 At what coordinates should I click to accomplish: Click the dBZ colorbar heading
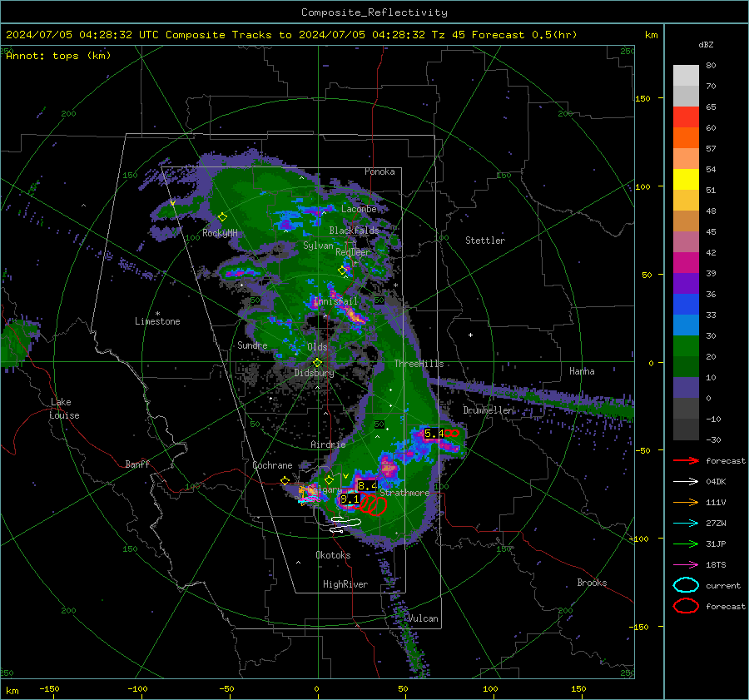(706, 44)
